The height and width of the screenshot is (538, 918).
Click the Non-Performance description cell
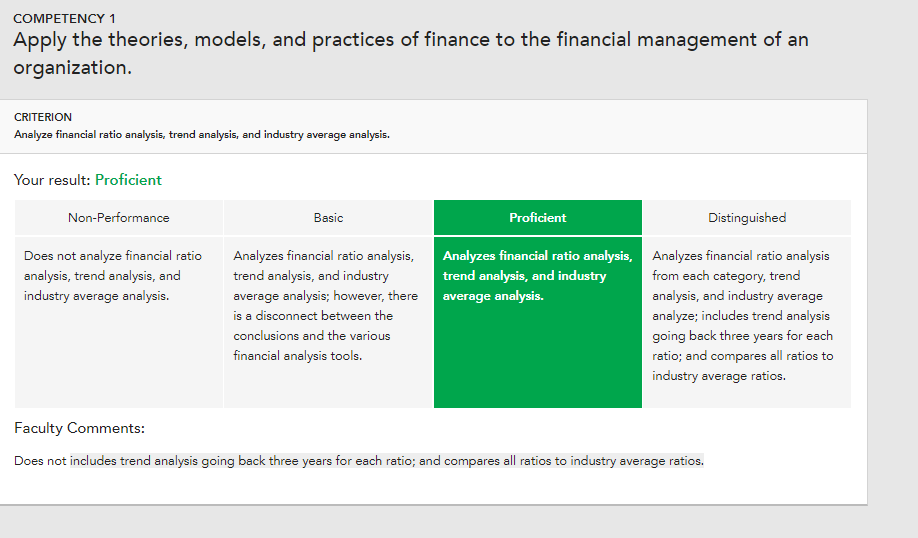(x=119, y=322)
